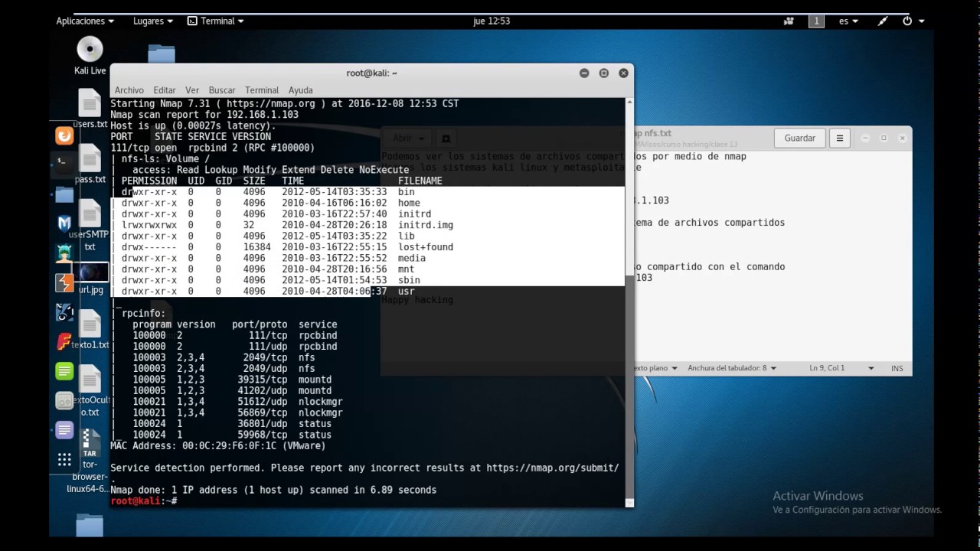Launch dock icon below Burp Suite
Image resolution: width=980 pixels, height=551 pixels.
tap(64, 312)
